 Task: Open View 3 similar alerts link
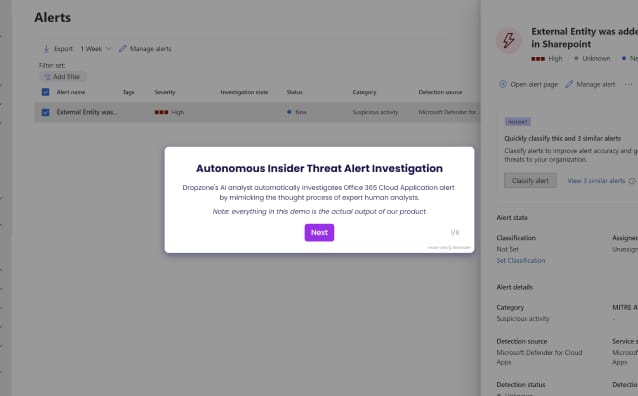point(596,181)
